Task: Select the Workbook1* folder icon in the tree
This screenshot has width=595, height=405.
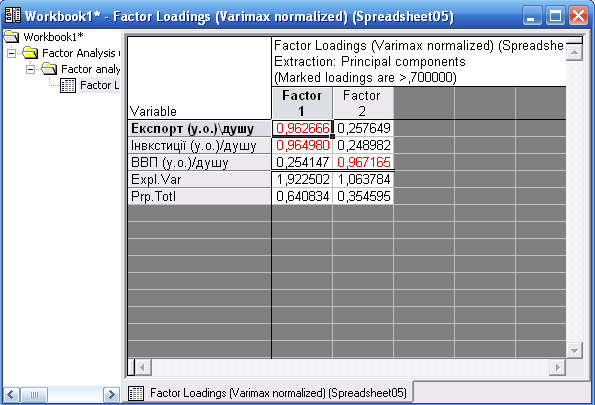Action: pos(11,37)
